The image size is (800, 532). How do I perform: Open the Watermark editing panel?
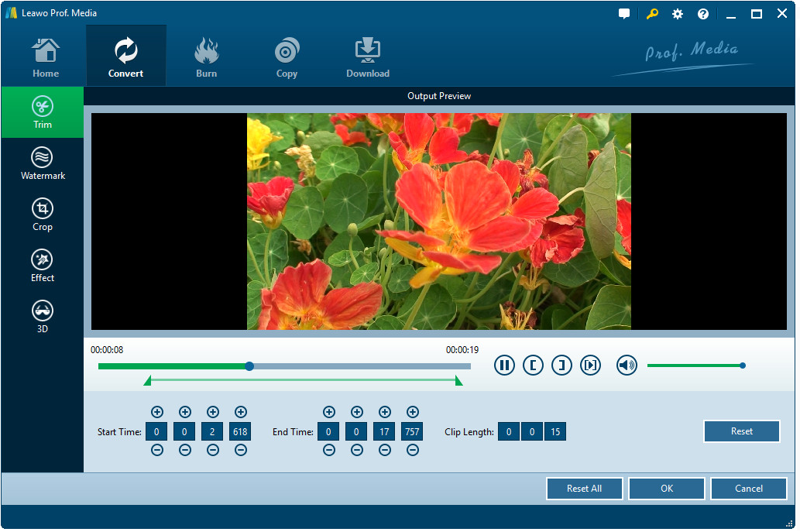click(x=43, y=164)
